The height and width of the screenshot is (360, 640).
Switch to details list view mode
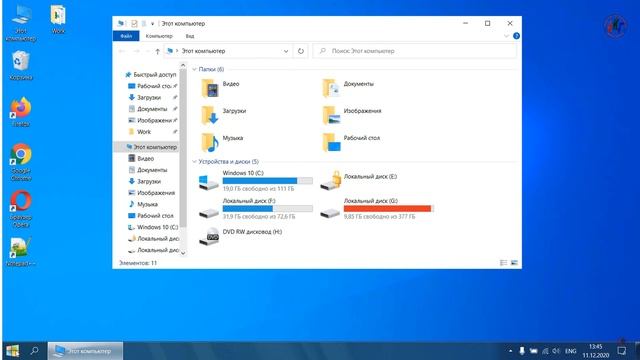(504, 263)
